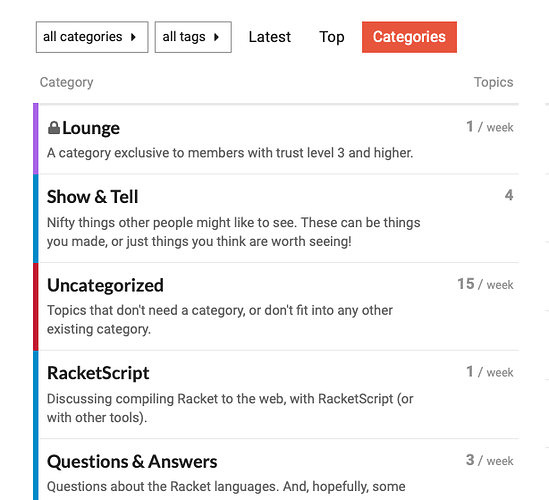Click the 1 / week count for Lounge
This screenshot has width=549, height=500.
point(489,126)
